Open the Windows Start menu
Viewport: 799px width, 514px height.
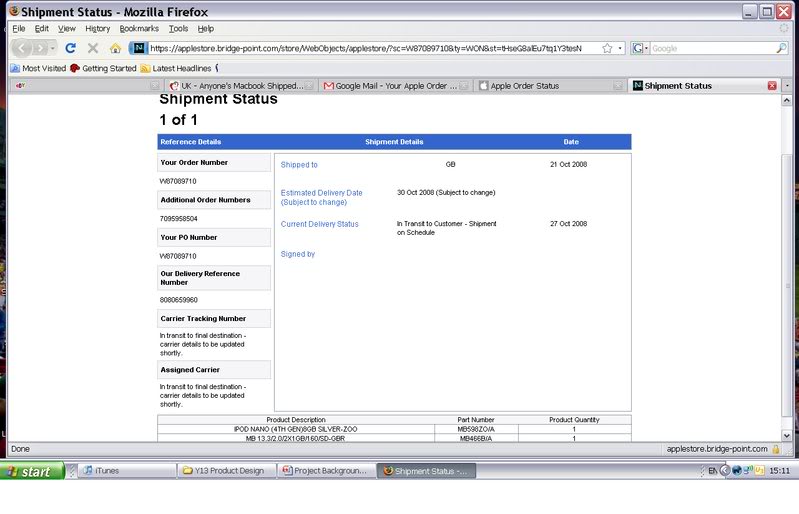pyautogui.click(x=32, y=471)
